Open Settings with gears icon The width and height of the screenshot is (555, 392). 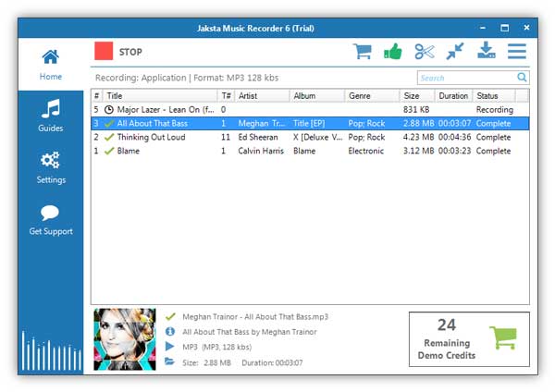[x=51, y=167]
